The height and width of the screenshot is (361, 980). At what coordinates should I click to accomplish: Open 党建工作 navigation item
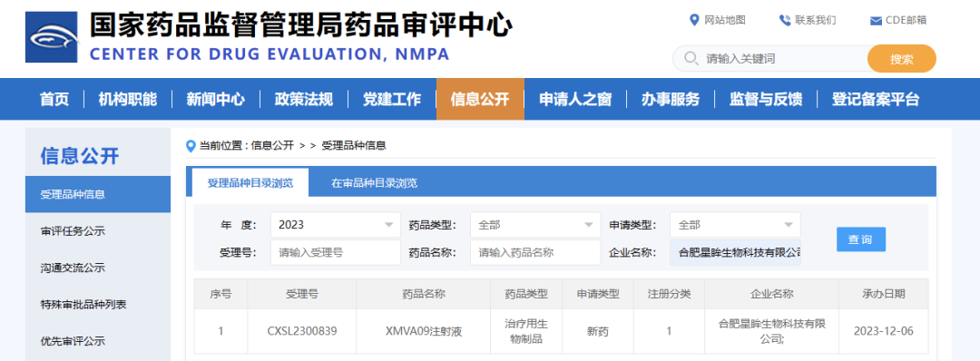[392, 99]
